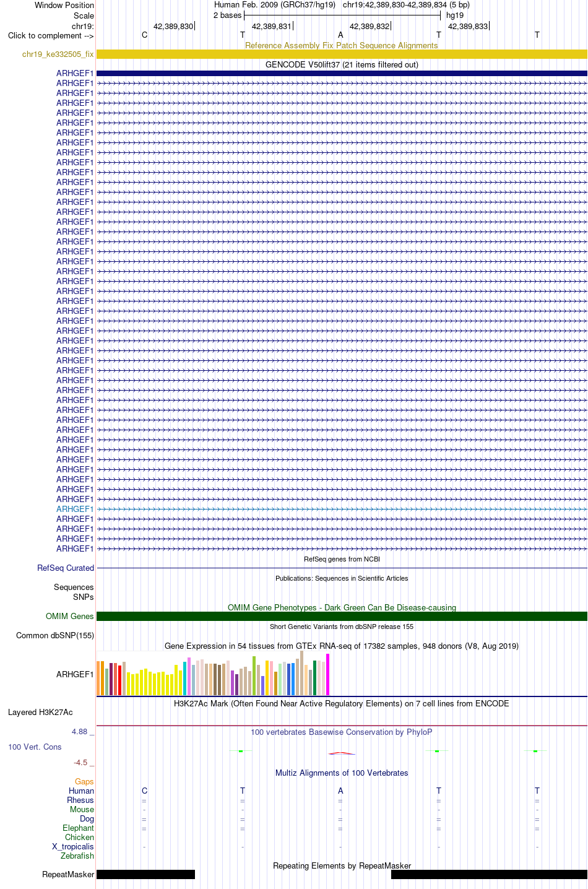Screen dimensions: 588x889
Task: Click the "100 Vert. Cons" label
Action: [x=35, y=747]
